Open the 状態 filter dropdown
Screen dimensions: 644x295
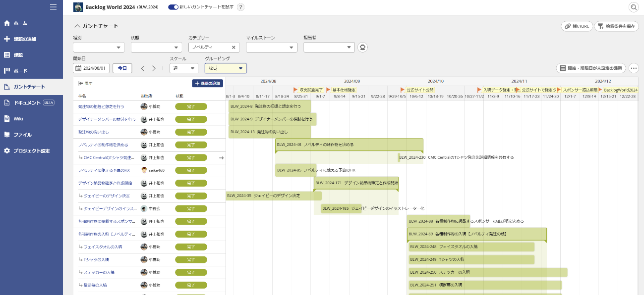click(x=156, y=48)
